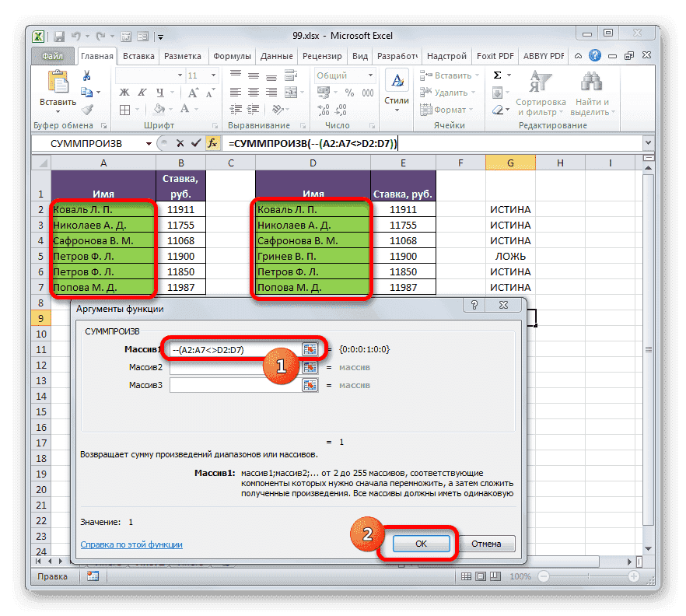Click the range selector icon beside Массив1
686x616 pixels.
(309, 348)
